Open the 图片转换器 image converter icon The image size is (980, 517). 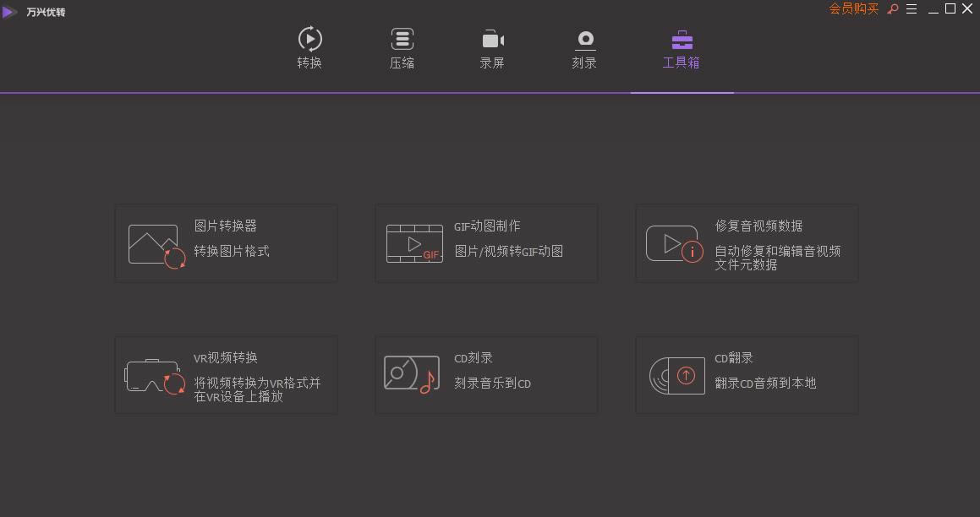(x=156, y=245)
